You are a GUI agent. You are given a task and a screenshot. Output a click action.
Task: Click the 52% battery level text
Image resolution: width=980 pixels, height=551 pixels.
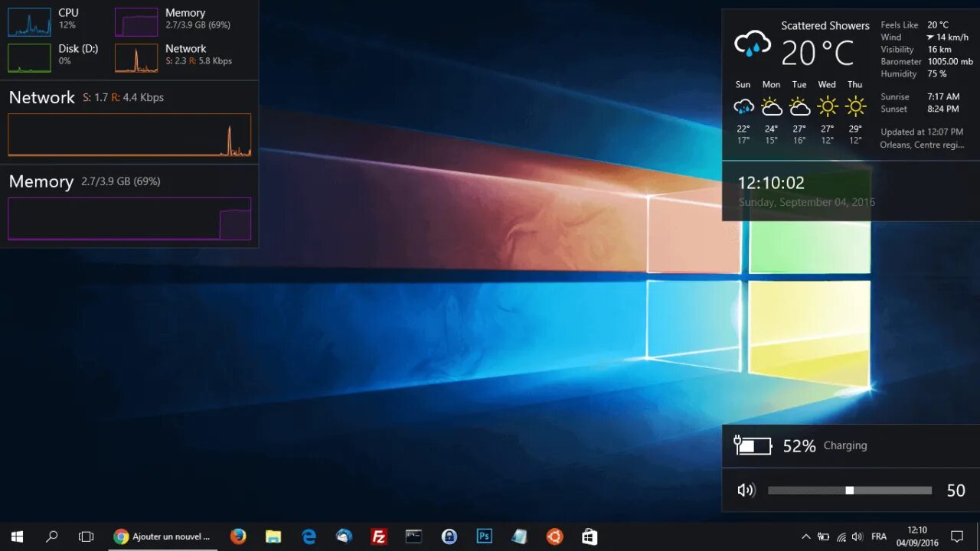click(799, 446)
